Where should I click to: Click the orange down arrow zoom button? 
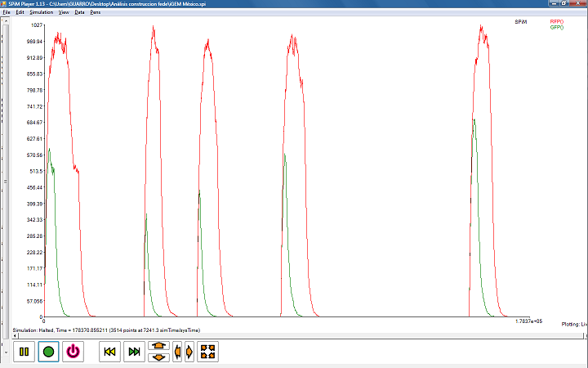click(159, 357)
